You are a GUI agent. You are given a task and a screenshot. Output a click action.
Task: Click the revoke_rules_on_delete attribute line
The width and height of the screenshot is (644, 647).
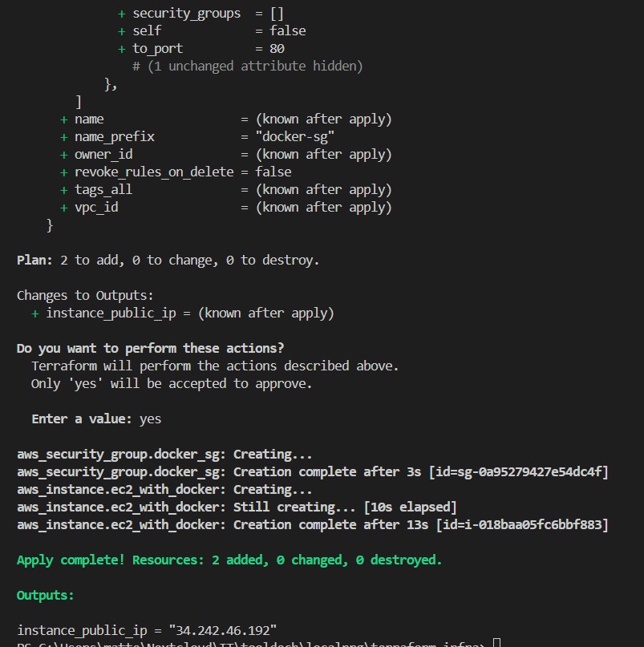click(176, 172)
